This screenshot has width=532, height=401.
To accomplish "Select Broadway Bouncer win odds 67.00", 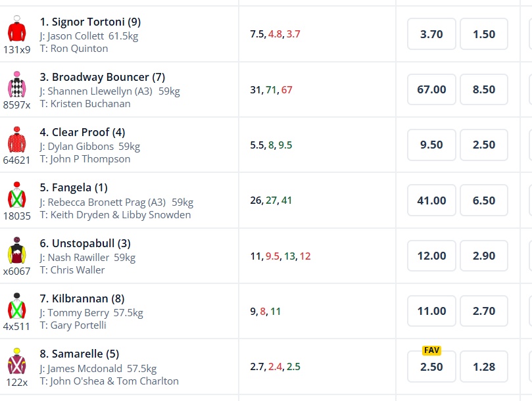I will coord(431,89).
